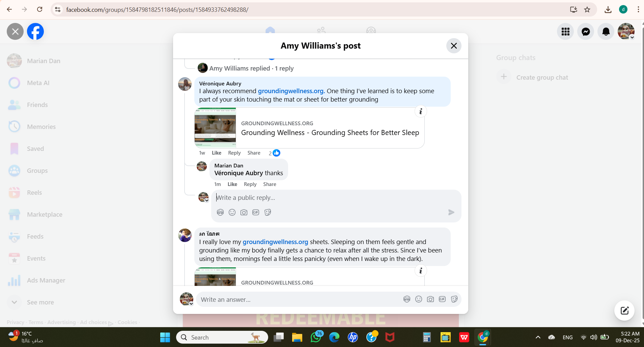Viewport: 644px width, 347px height.
Task: Open Events in left sidebar
Action: [x=36, y=258]
